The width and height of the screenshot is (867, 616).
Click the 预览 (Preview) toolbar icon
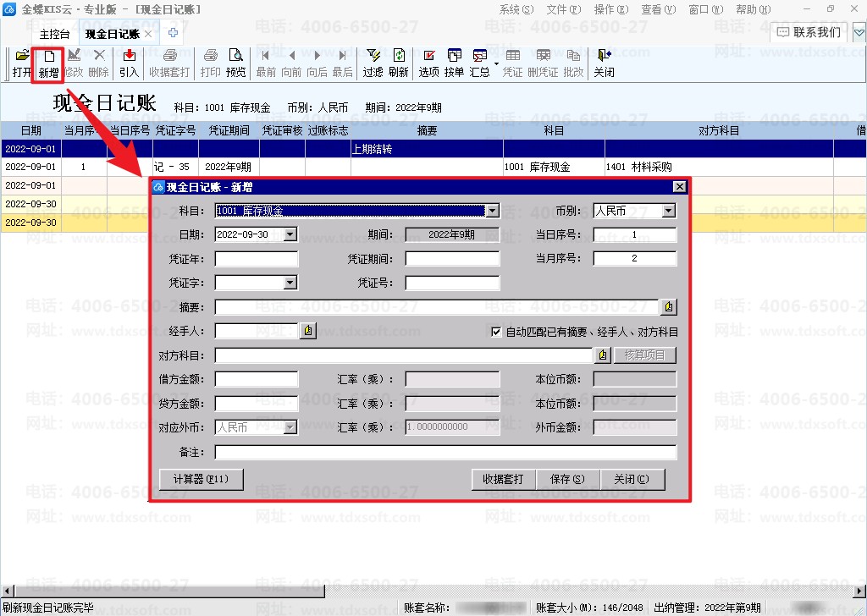coord(236,63)
